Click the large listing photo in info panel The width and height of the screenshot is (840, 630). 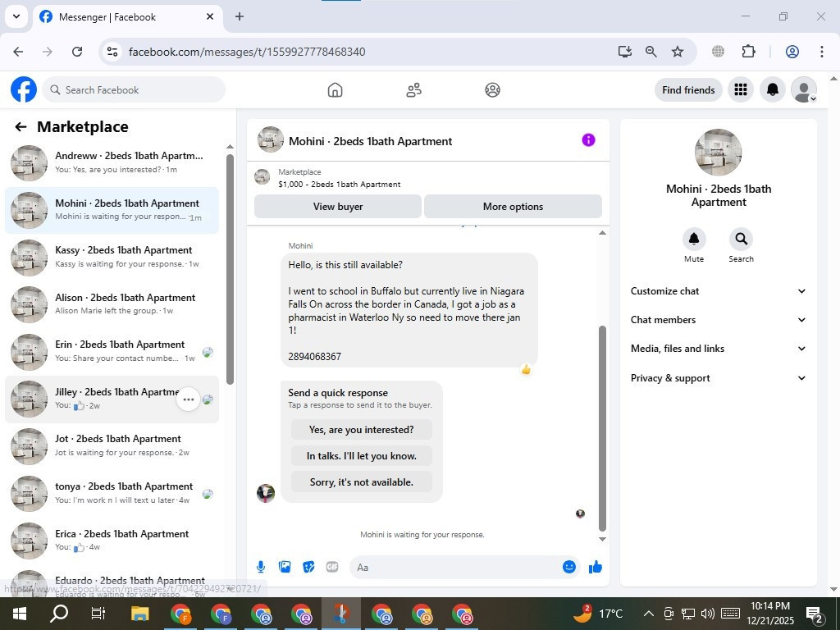click(718, 153)
